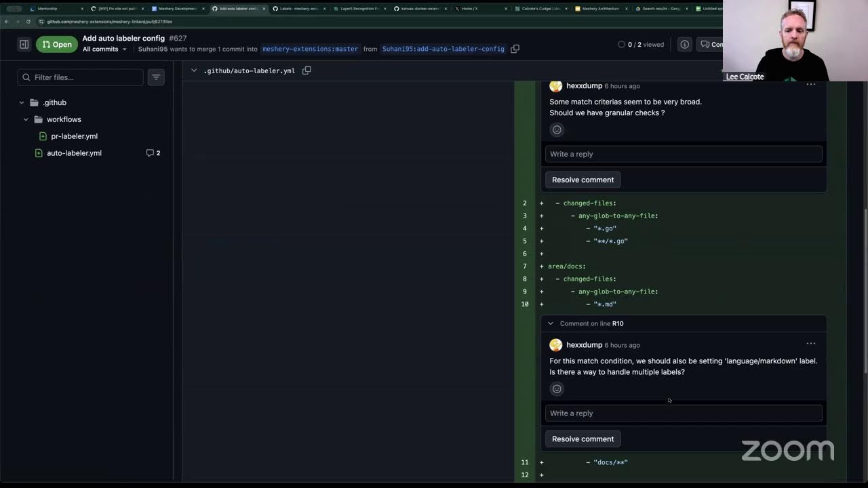Open options menu on first hexxdump comment
This screenshot has width=868, height=488.
[811, 85]
